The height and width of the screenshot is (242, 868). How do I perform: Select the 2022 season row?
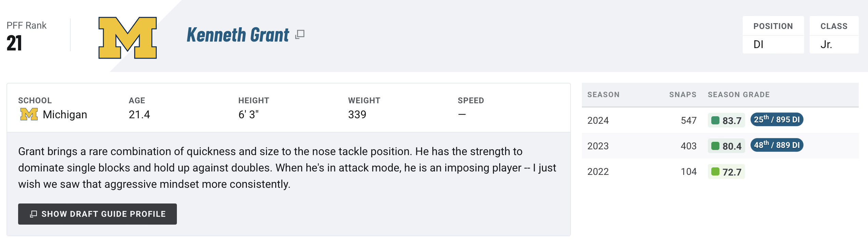[x=720, y=171]
